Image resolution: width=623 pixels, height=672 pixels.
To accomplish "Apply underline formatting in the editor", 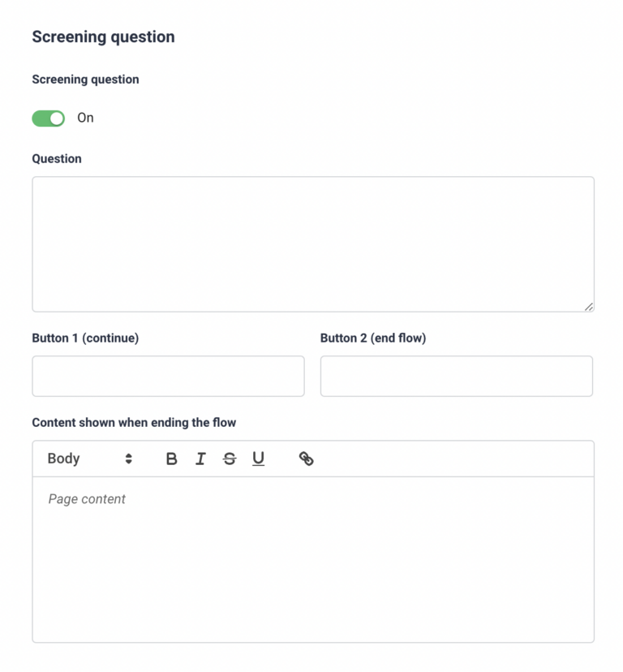I will click(259, 459).
